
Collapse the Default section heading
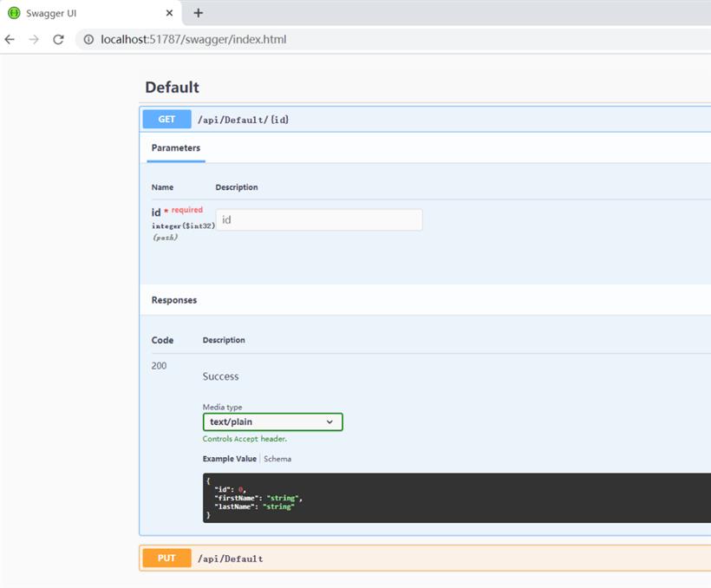click(172, 87)
